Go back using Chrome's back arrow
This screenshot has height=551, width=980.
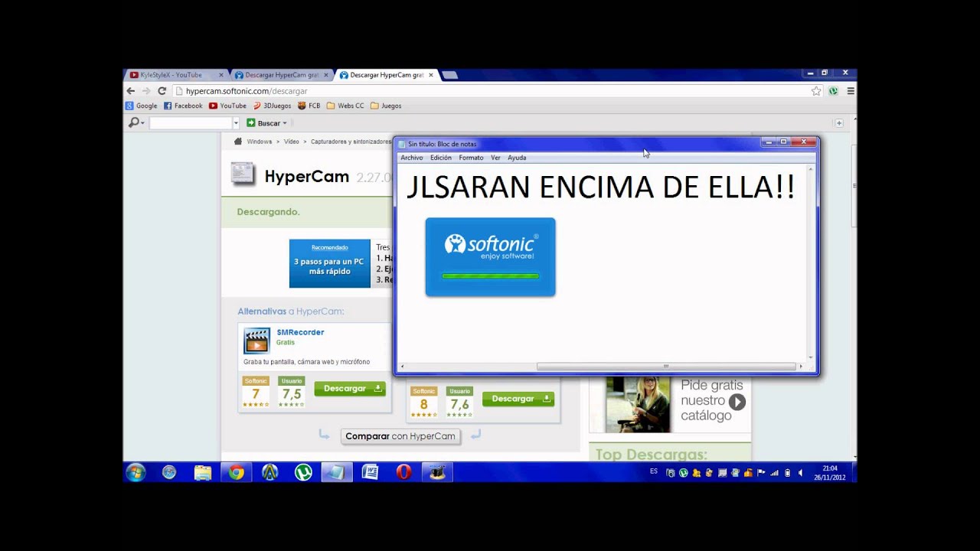(131, 90)
